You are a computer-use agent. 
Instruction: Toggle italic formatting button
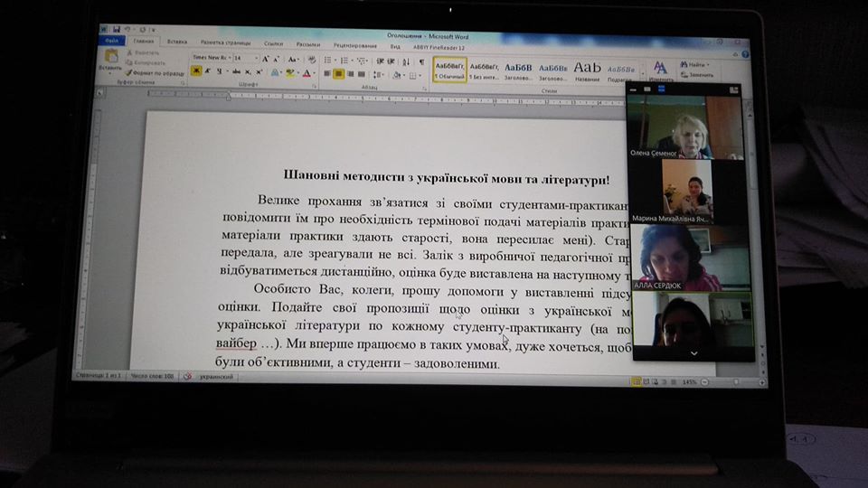click(x=209, y=71)
